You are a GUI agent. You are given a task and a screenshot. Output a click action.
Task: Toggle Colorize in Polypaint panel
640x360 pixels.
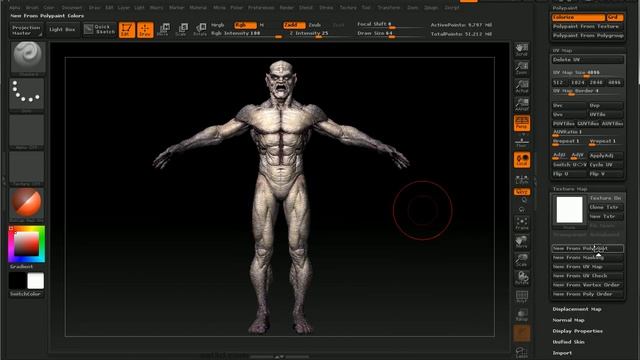[578, 18]
